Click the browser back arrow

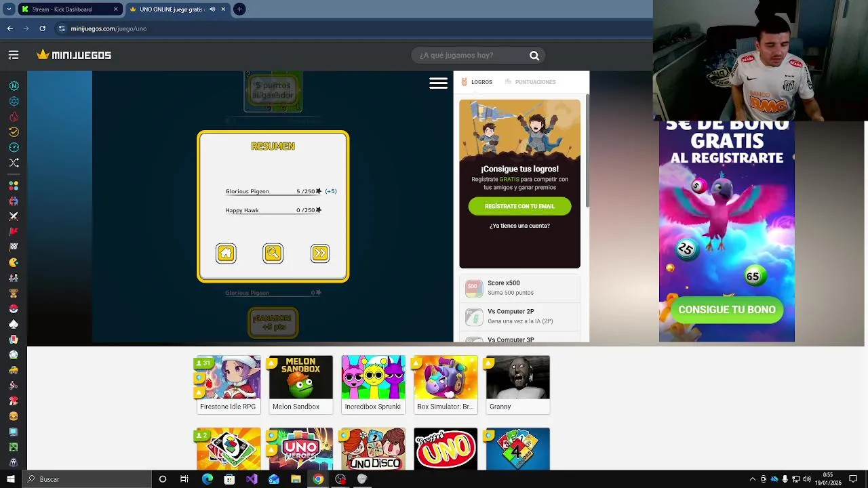(x=9, y=28)
